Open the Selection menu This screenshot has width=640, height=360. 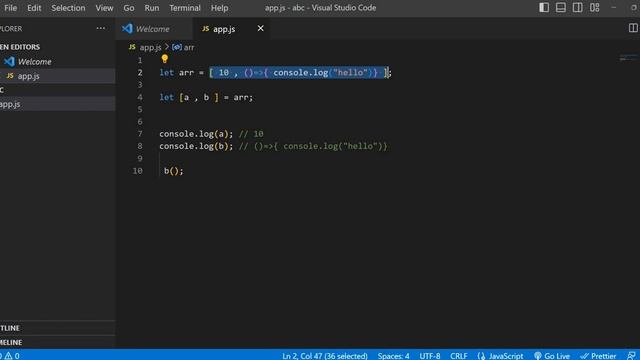pyautogui.click(x=68, y=8)
